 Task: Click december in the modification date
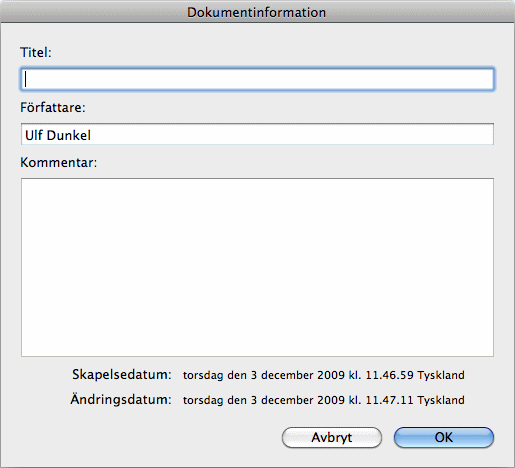pos(287,400)
